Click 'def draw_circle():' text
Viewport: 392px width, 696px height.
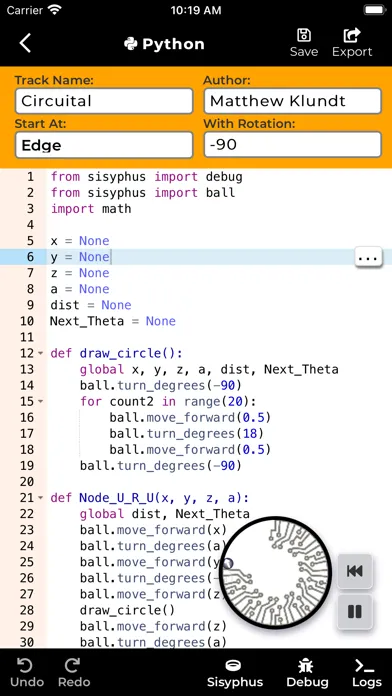117,353
